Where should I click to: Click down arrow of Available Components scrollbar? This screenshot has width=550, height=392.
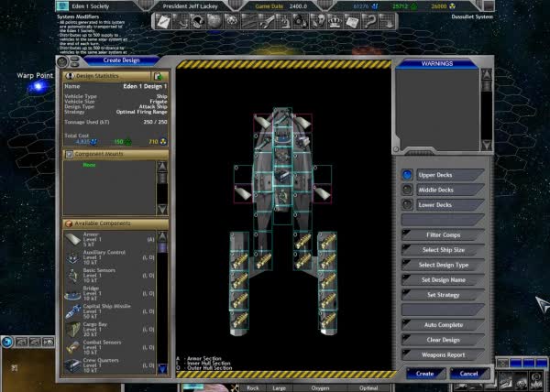[162, 368]
